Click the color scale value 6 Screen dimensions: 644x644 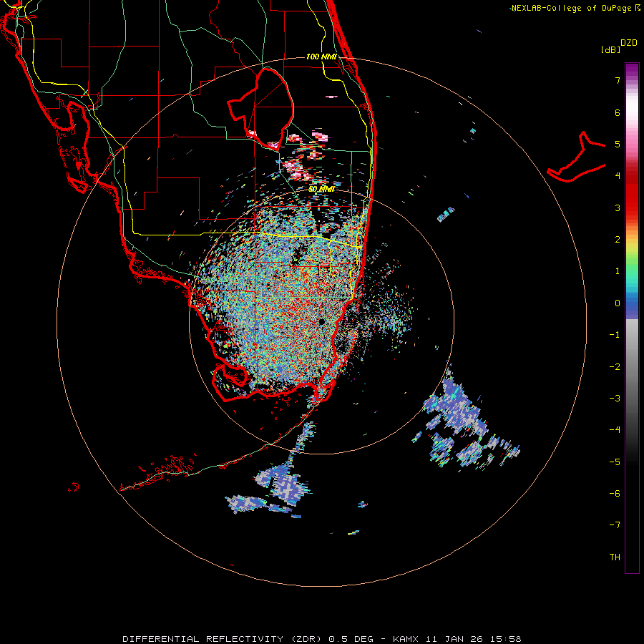click(618, 112)
